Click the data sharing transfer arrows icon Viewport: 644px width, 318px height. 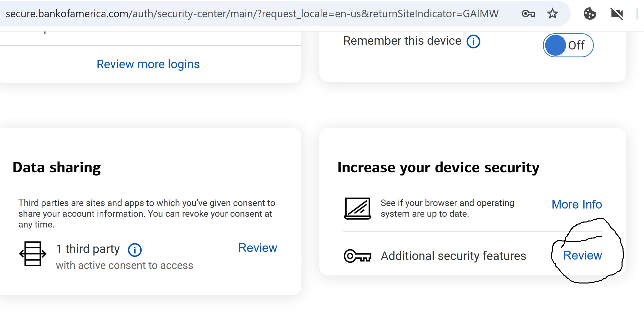coord(33,254)
